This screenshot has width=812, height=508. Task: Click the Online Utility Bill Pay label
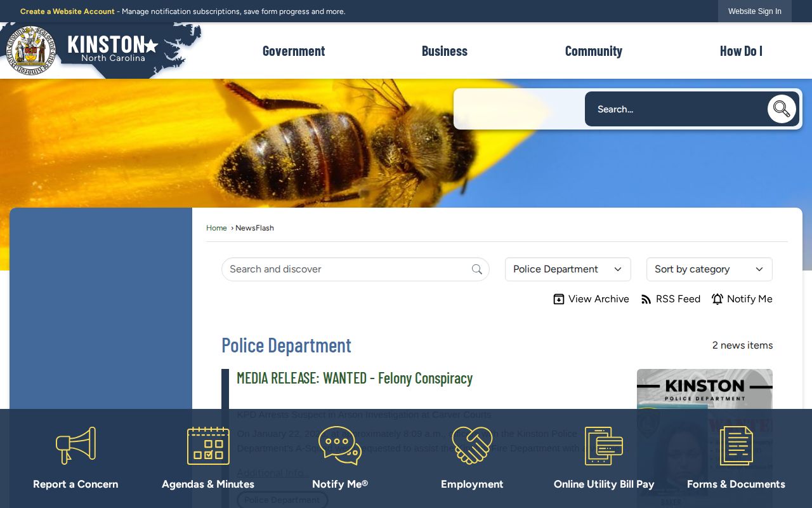[604, 484]
